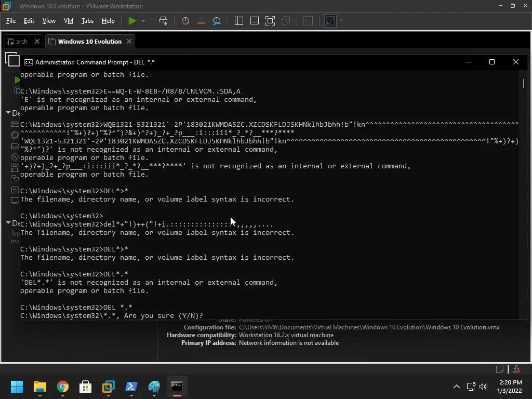Expand power options dropdown arrow
The image size is (532, 399).
(x=143, y=21)
